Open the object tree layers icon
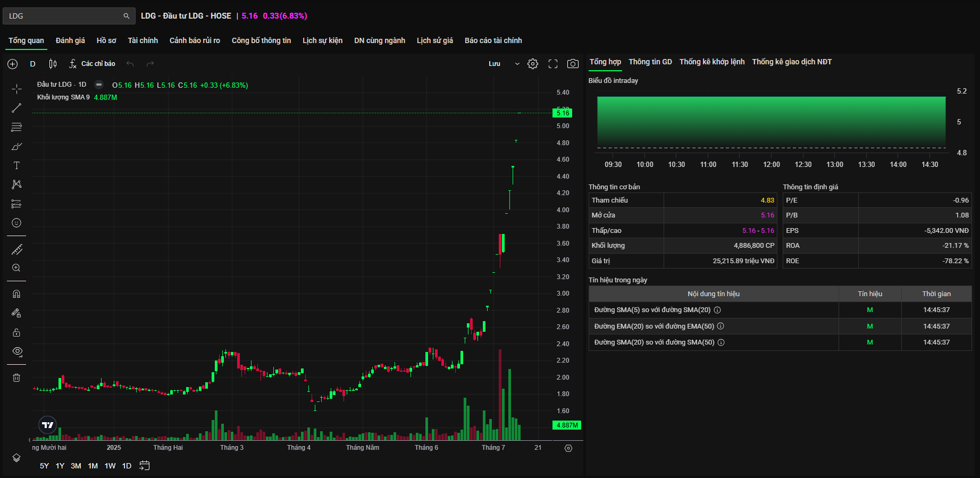Viewport: 980px width, 478px height. (16, 458)
